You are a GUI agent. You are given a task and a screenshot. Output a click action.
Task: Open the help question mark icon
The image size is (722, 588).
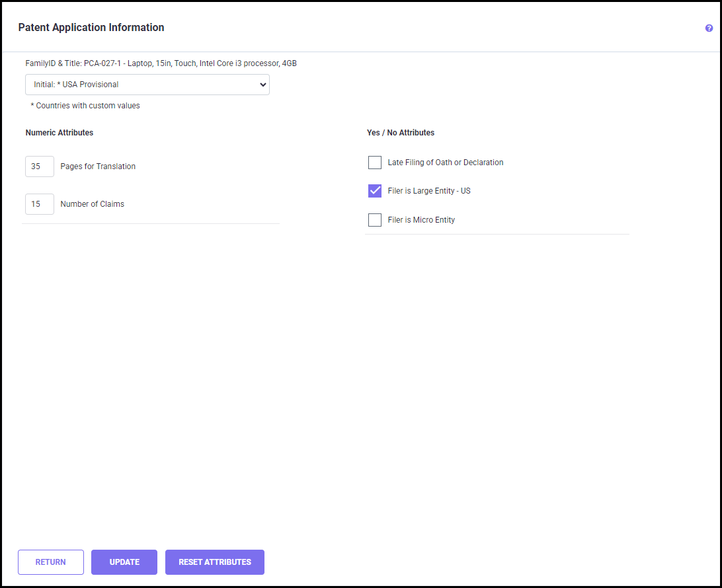[709, 28]
